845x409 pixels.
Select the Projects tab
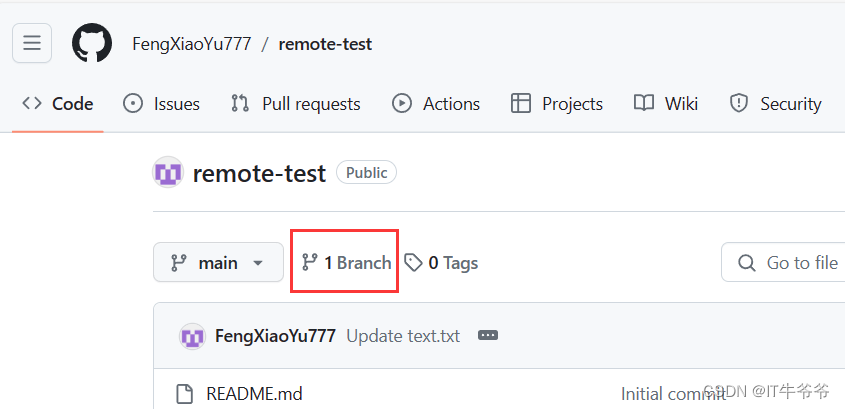557,103
